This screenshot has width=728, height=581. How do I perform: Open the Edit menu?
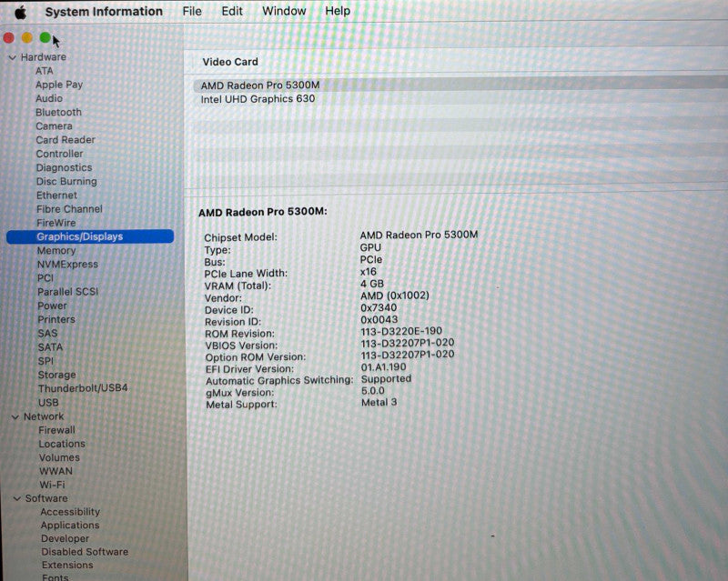point(232,11)
